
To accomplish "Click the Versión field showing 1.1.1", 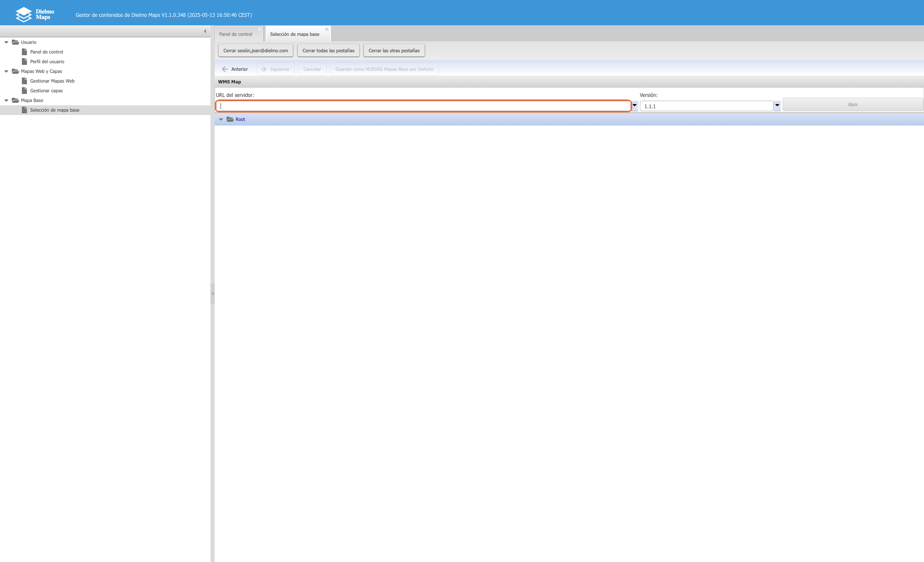I will (x=706, y=106).
